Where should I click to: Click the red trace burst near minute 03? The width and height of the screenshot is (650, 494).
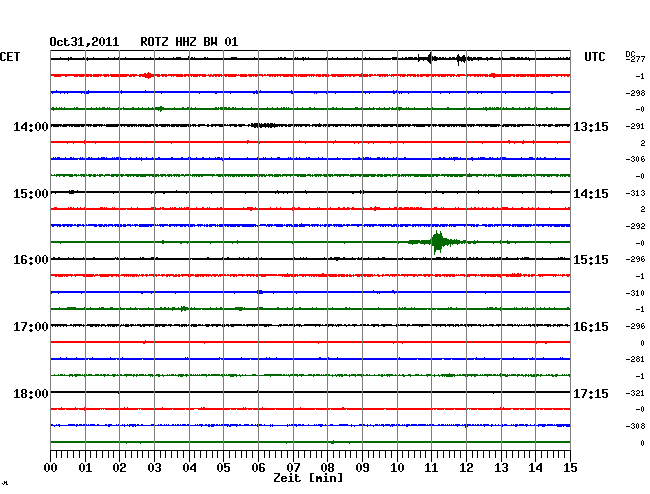point(148,75)
